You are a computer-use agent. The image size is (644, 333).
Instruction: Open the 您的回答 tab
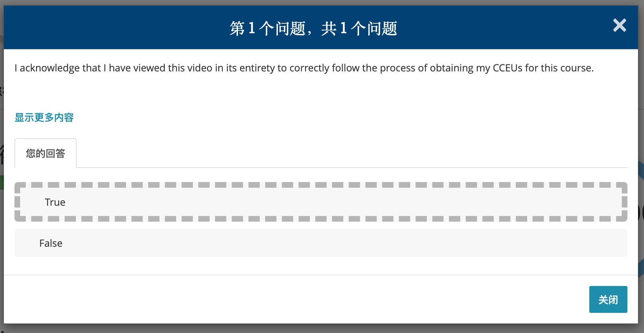pyautogui.click(x=46, y=153)
